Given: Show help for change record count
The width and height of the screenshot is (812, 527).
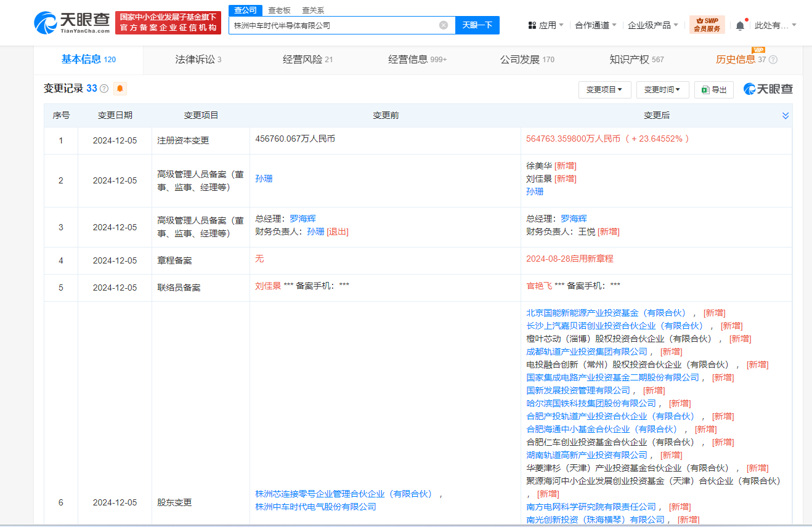Looking at the screenshot, I should [x=104, y=89].
